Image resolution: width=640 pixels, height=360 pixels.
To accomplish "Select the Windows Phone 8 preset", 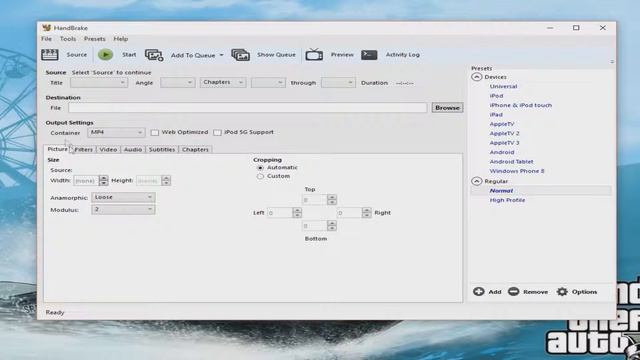I will point(517,171).
